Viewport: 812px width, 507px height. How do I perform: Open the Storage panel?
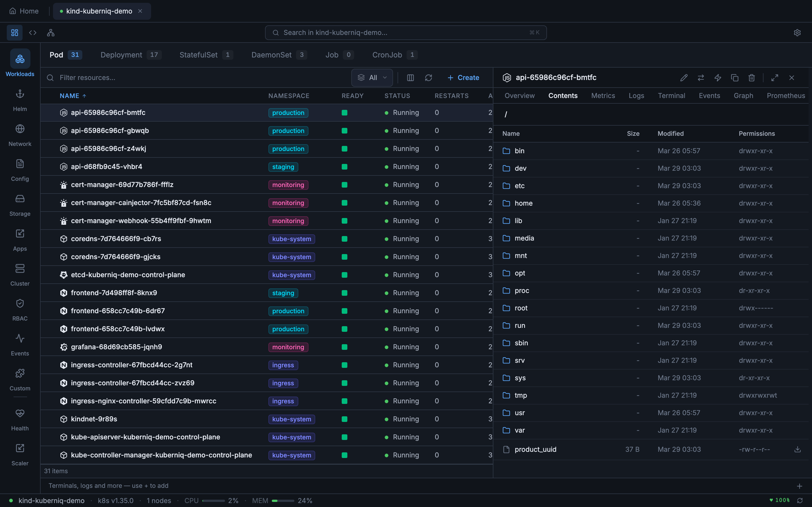point(20,204)
